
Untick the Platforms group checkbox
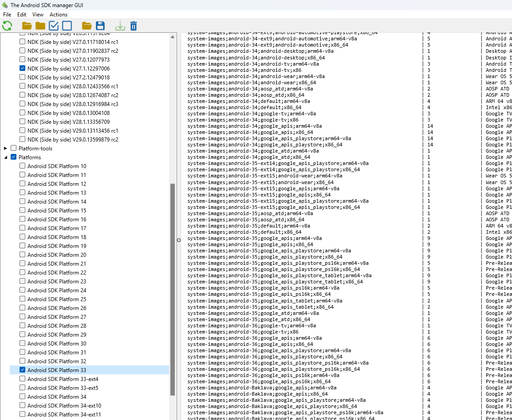point(13,157)
